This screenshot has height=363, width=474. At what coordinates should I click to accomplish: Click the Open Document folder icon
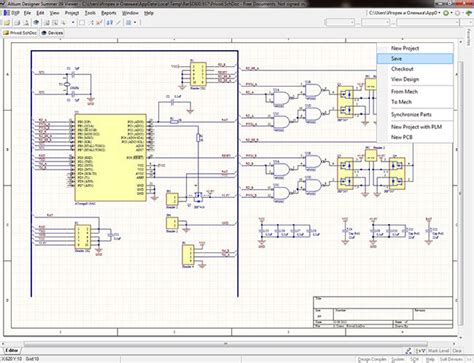7,23
